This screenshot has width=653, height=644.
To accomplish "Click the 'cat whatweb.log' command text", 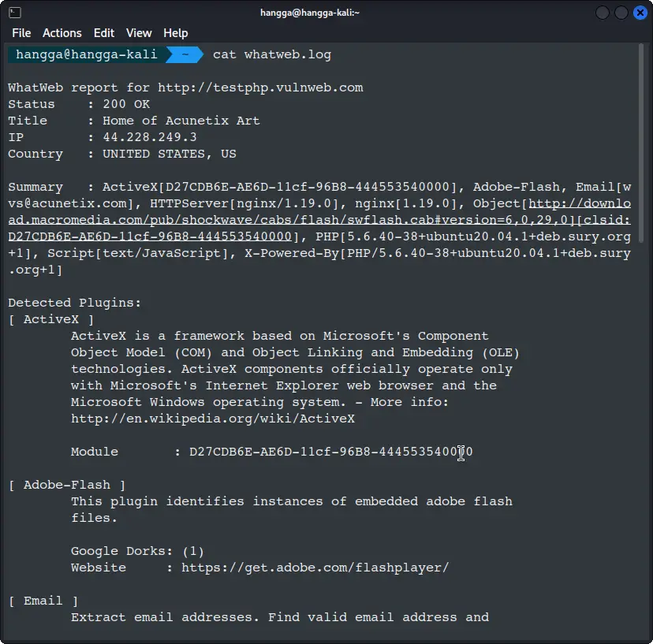I will pos(272,54).
